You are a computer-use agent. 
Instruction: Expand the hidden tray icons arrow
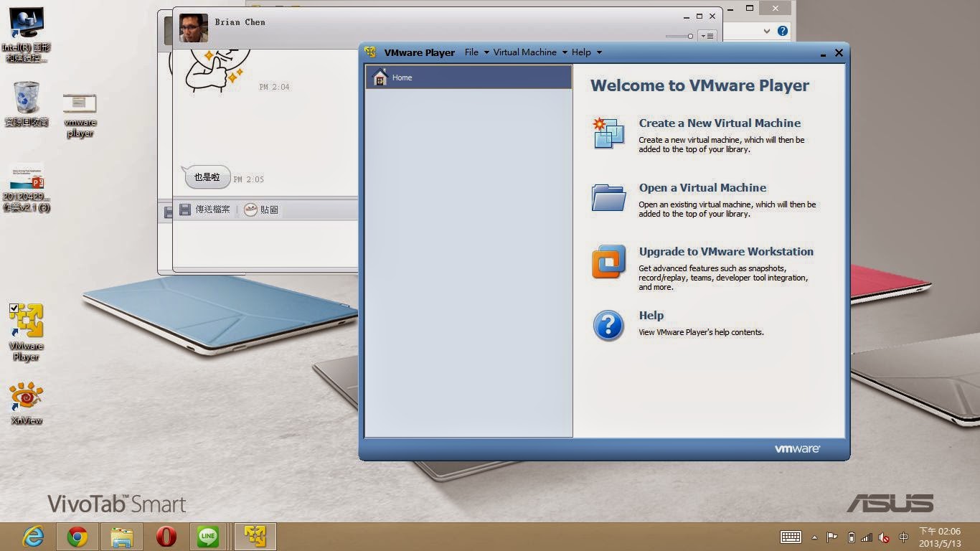pos(814,537)
